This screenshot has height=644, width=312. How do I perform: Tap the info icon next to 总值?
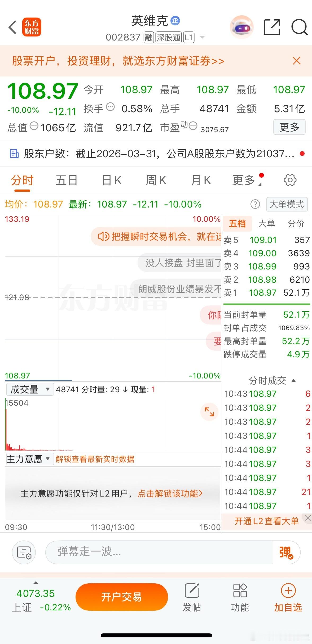pos(34,126)
